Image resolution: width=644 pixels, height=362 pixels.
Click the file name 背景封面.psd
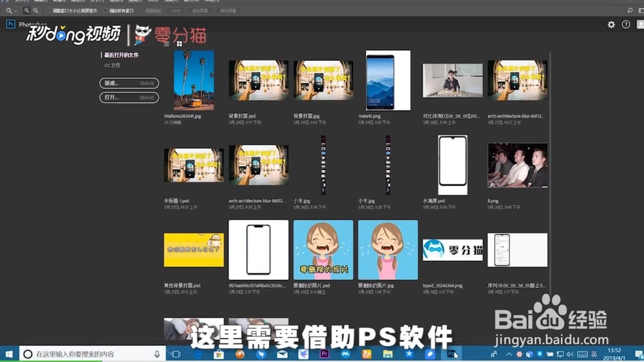pyautogui.click(x=242, y=117)
